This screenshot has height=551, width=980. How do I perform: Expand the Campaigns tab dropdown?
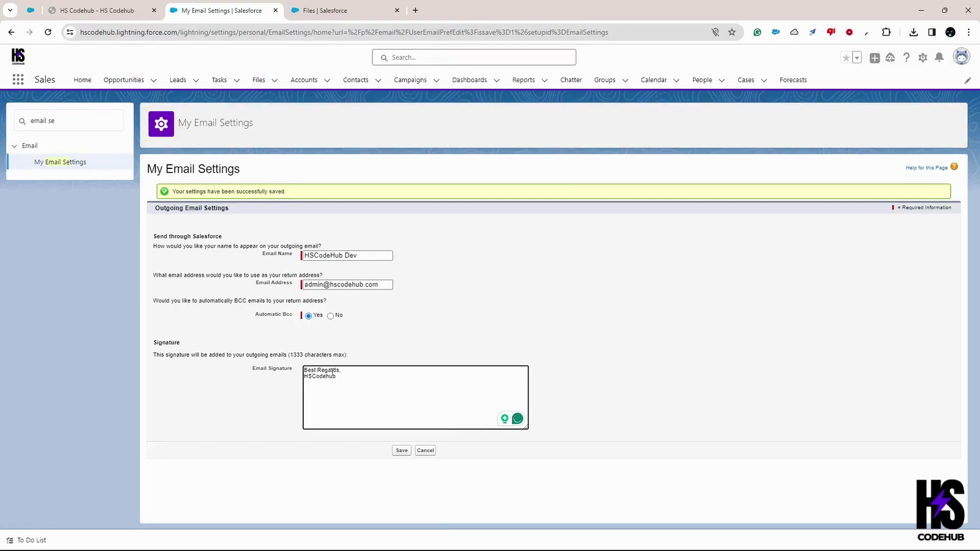point(437,80)
